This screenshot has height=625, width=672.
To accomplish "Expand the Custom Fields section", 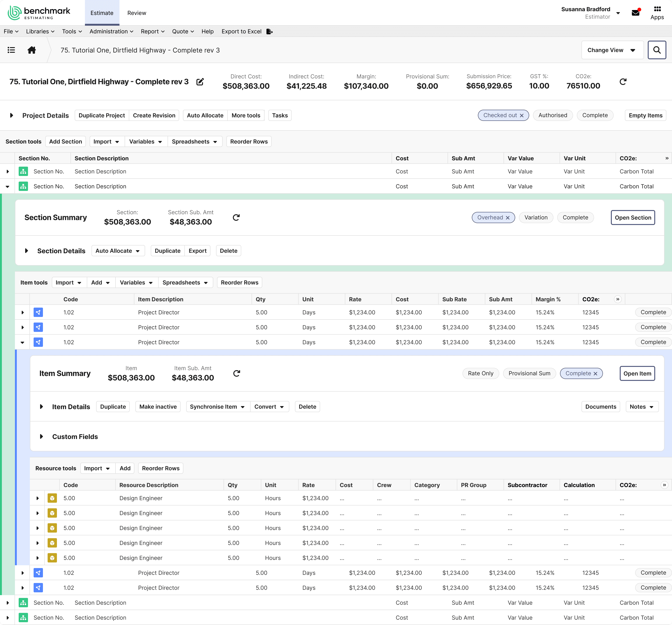I will point(41,436).
